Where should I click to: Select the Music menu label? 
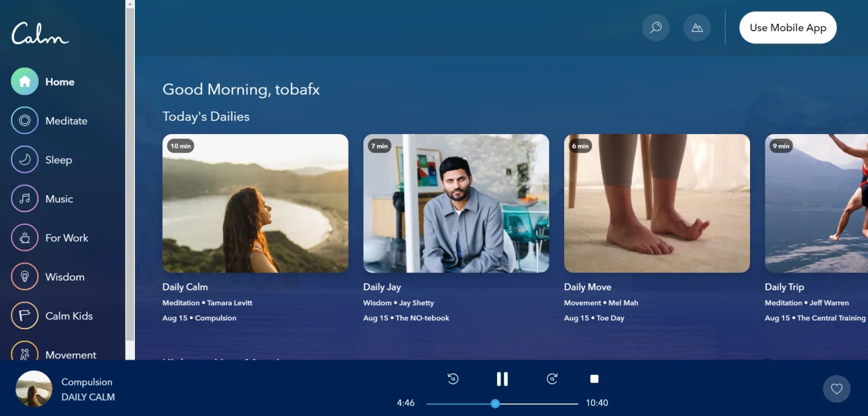[x=59, y=199]
